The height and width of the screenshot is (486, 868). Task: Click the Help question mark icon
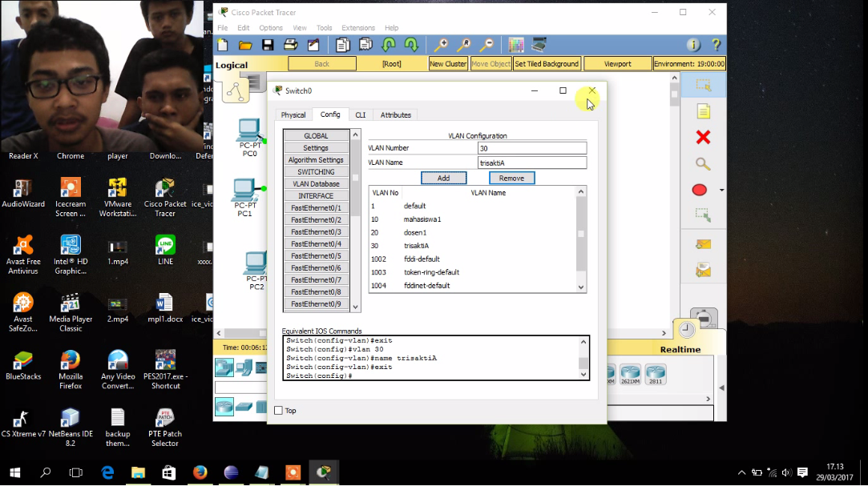[x=716, y=45]
